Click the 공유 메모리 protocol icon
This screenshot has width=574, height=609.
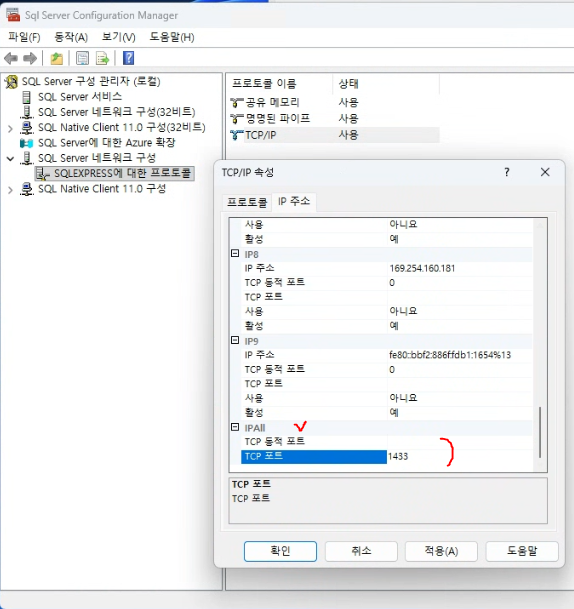[237, 103]
